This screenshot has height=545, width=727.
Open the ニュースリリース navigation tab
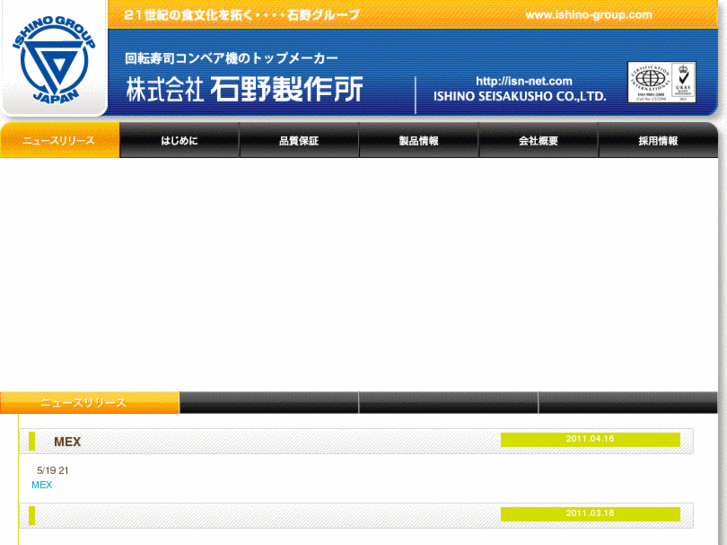coord(60,141)
